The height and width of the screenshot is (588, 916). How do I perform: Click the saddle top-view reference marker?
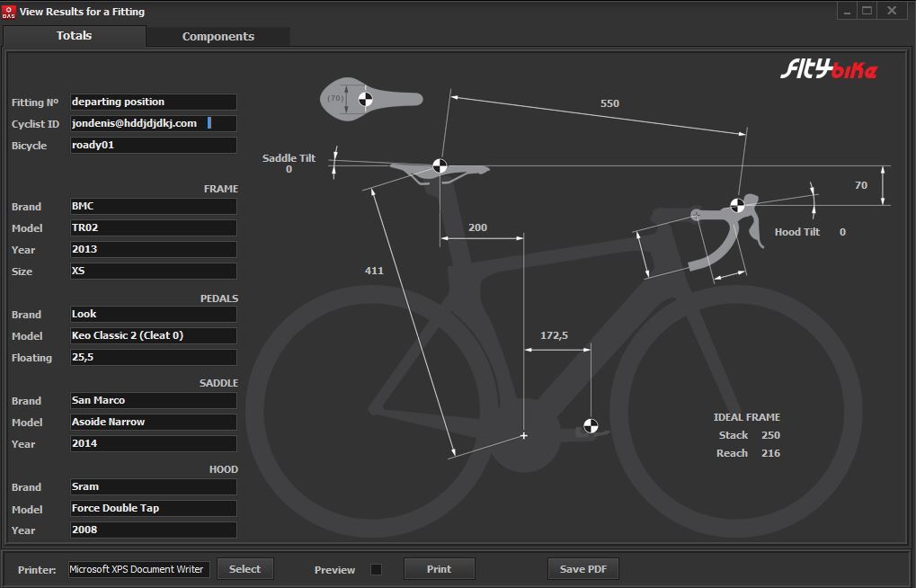(365, 100)
